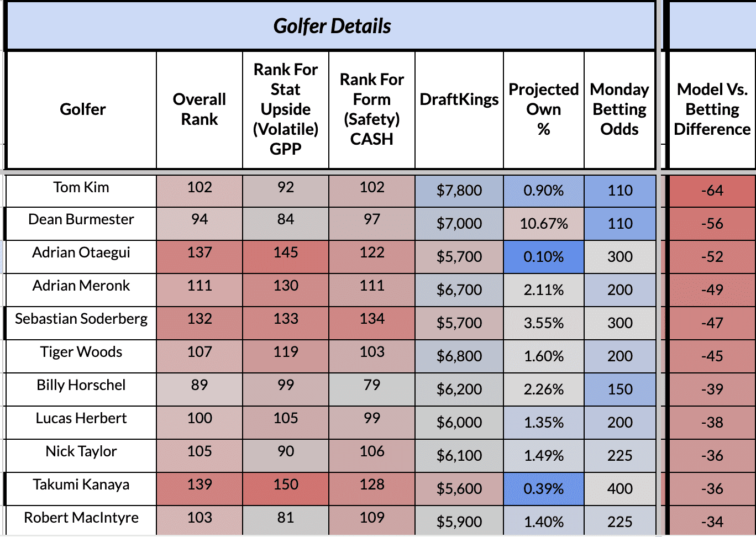Click Nick Taylor's $6,100 salary cell
The height and width of the screenshot is (537, 756).
(x=459, y=456)
